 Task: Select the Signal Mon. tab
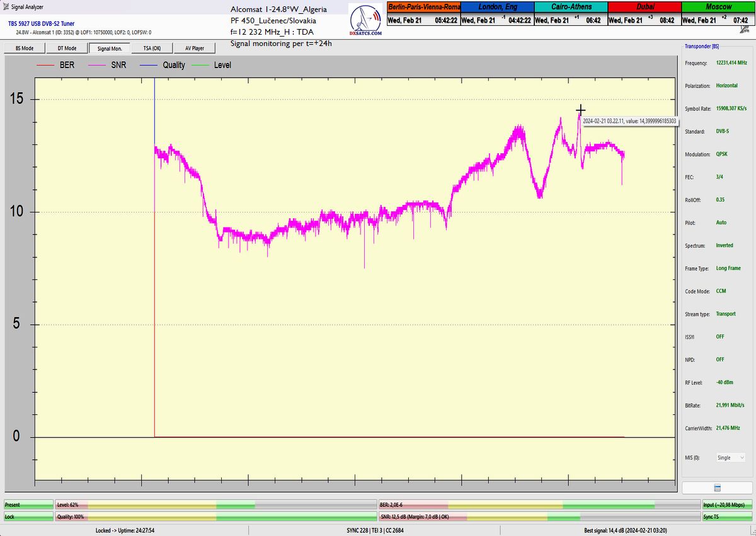click(x=109, y=48)
